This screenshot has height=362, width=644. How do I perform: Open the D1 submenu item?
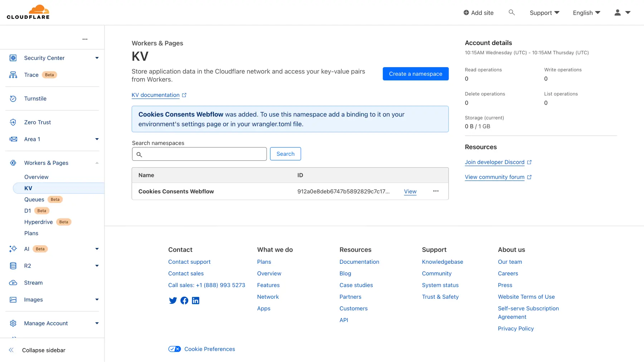coord(28,211)
